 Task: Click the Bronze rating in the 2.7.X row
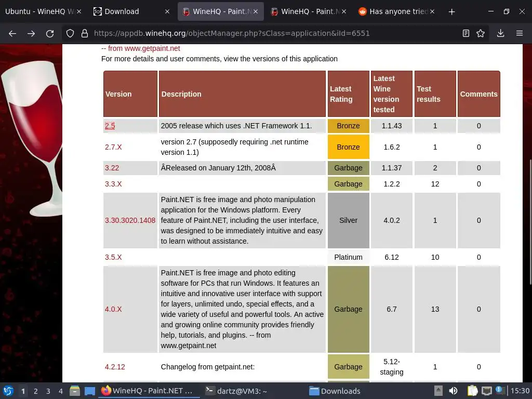(x=349, y=147)
